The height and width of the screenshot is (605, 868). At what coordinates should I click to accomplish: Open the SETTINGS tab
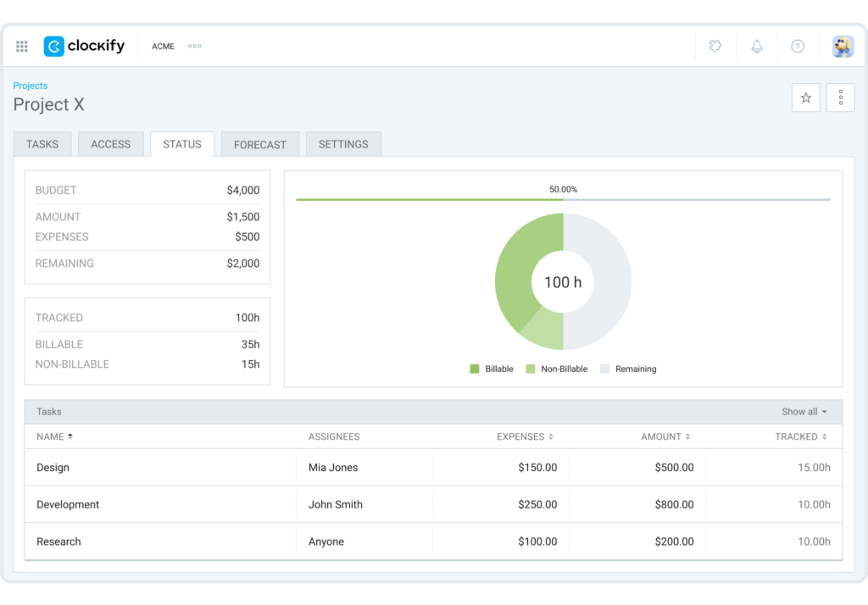click(x=343, y=144)
